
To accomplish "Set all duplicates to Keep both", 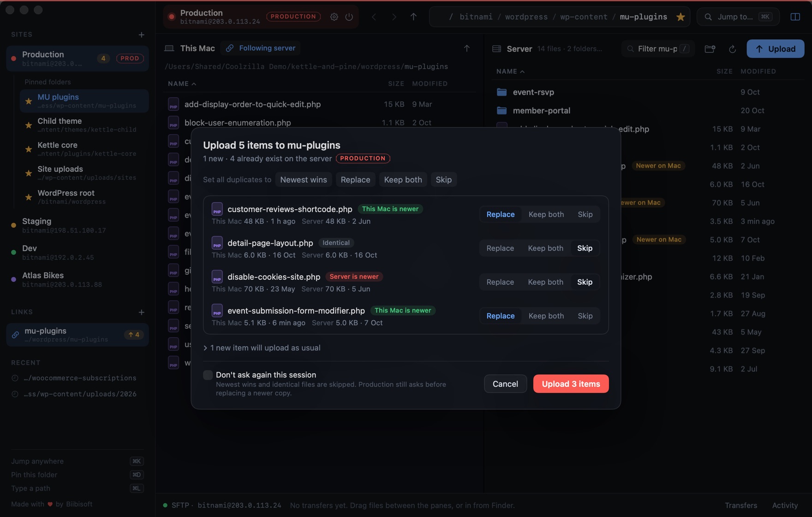I will (403, 180).
